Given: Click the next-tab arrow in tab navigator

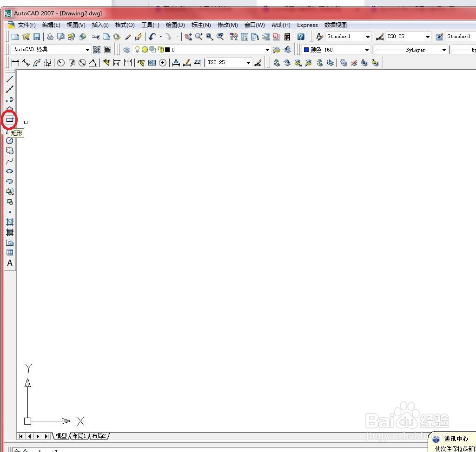Looking at the screenshot, I should point(38,436).
